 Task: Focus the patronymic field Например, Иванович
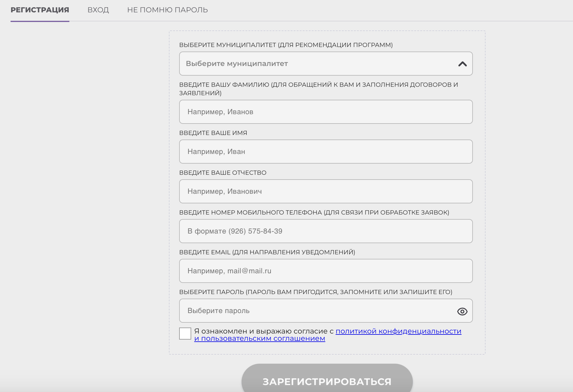326,191
